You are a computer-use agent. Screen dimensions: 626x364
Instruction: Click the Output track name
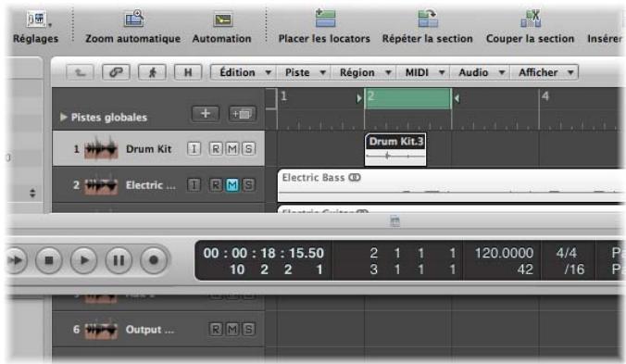pyautogui.click(x=150, y=330)
